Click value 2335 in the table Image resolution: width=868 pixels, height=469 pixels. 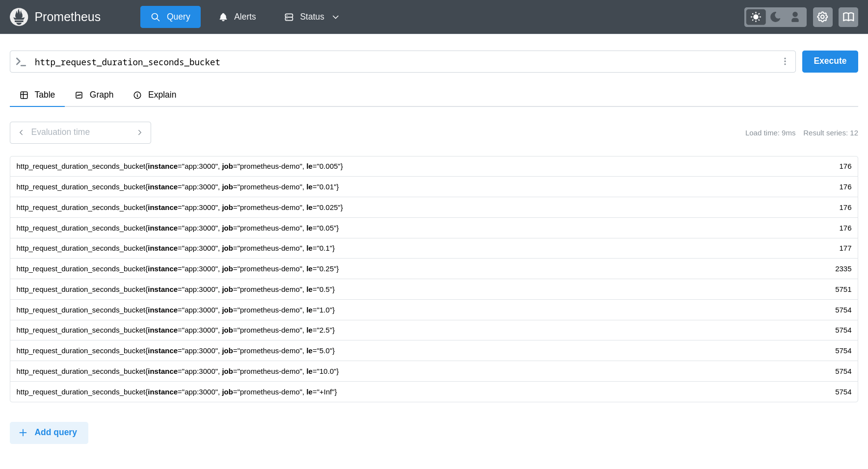pos(843,269)
